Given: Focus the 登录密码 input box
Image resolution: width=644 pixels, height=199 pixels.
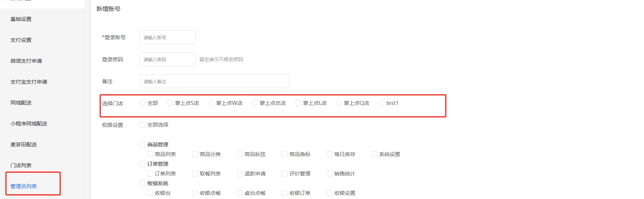Looking at the screenshot, I should tap(167, 59).
